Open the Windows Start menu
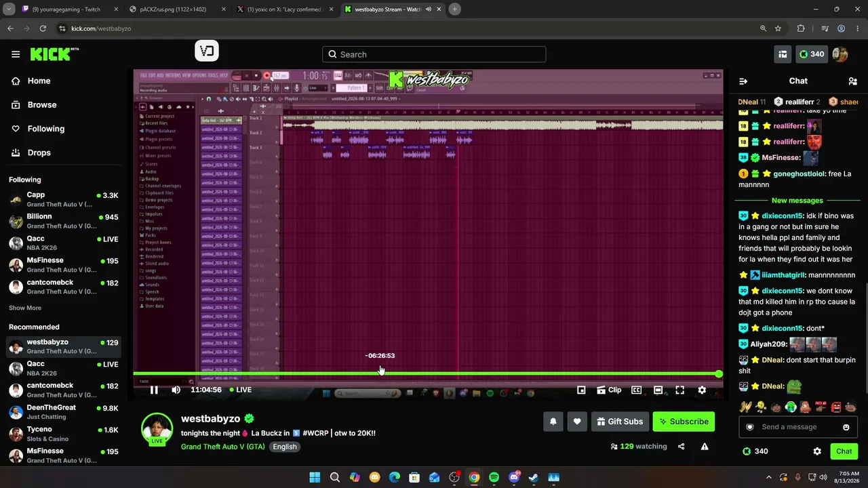The width and height of the screenshot is (868, 488). pyautogui.click(x=315, y=477)
